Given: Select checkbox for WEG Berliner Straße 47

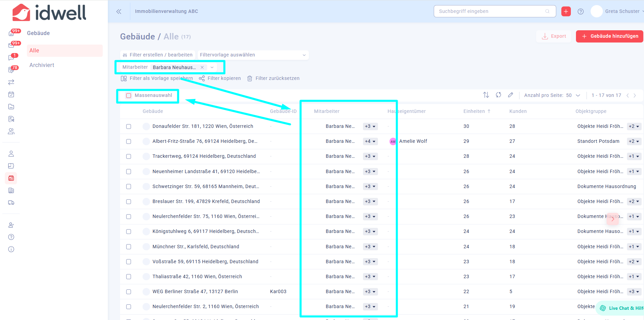Looking at the screenshot, I should (129, 292).
